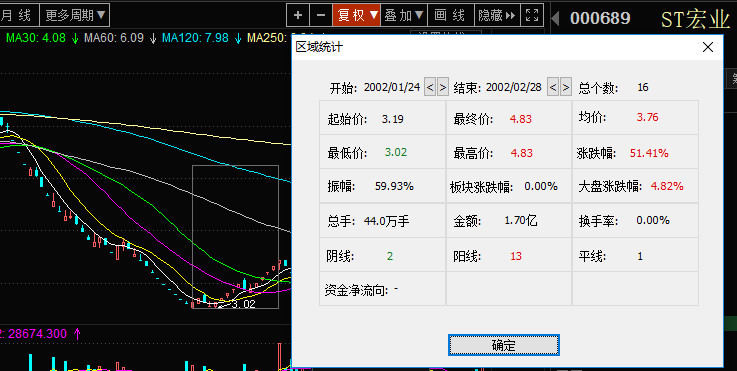The height and width of the screenshot is (371, 737).
Task: Expand the 叠加 overlay dropdown
Action: click(404, 16)
